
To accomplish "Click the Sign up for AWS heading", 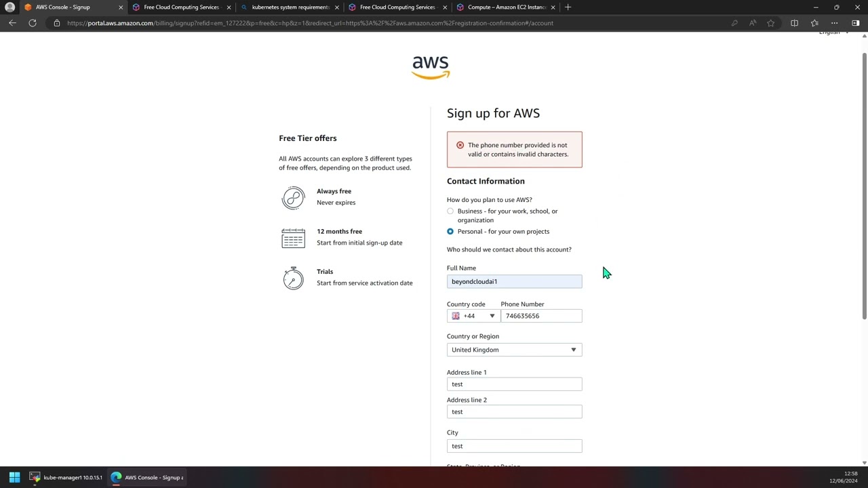I will (493, 113).
